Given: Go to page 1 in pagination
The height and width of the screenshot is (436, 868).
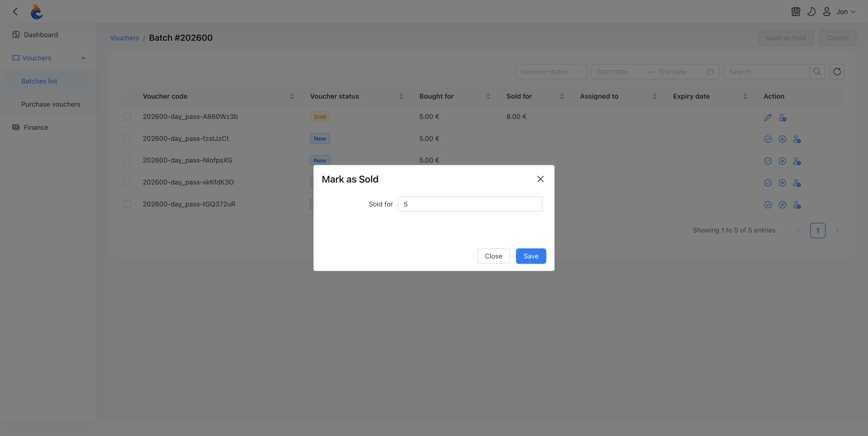Looking at the screenshot, I should coord(817,231).
